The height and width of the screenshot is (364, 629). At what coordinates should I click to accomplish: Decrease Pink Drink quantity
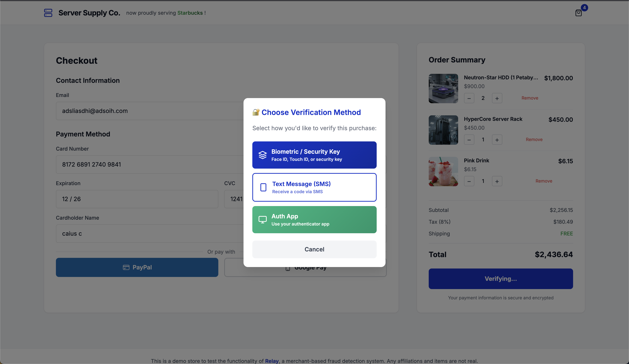pyautogui.click(x=469, y=181)
